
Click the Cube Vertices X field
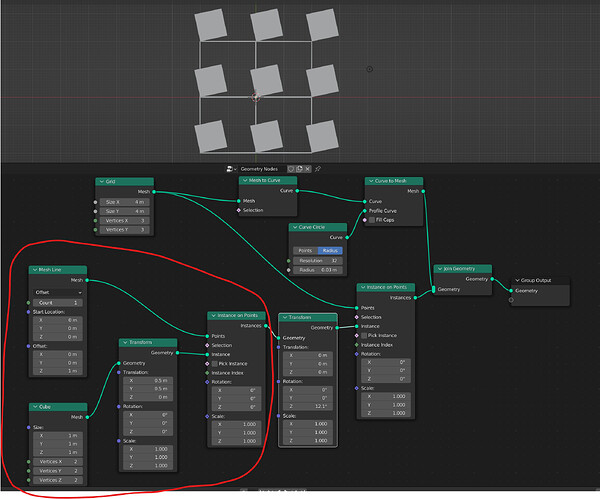coord(58,462)
